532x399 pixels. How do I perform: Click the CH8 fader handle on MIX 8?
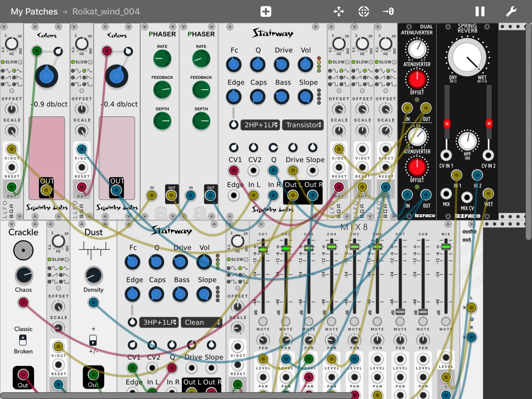pyautogui.click(x=423, y=312)
